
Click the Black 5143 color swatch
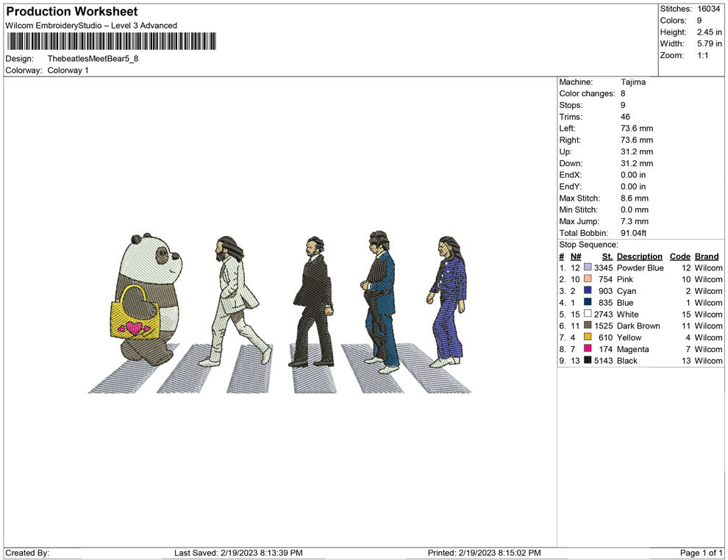pyautogui.click(x=588, y=360)
